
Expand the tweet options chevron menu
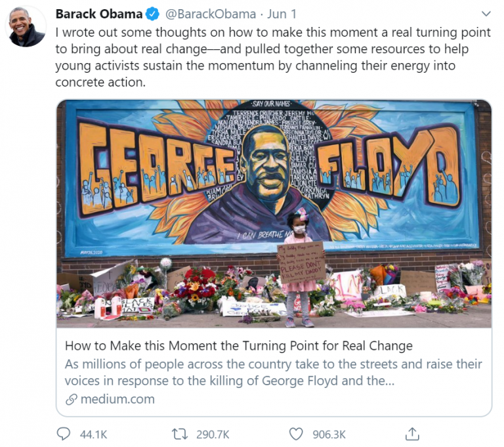click(x=486, y=14)
